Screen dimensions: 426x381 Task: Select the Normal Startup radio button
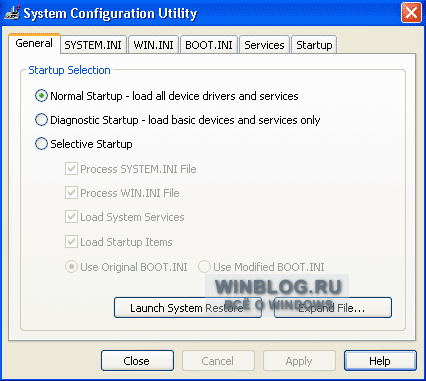coord(41,96)
